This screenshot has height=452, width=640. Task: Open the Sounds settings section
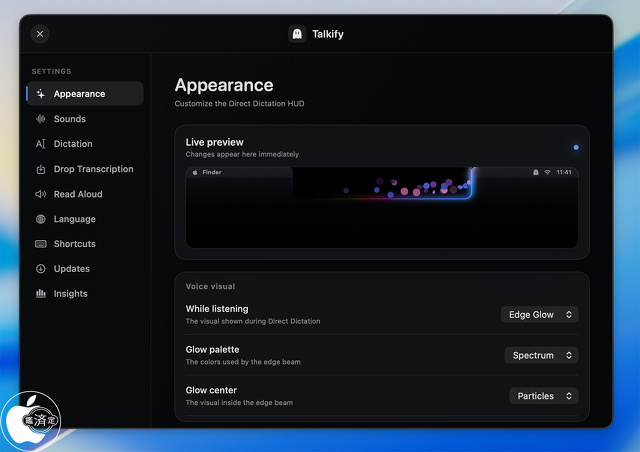85,119
